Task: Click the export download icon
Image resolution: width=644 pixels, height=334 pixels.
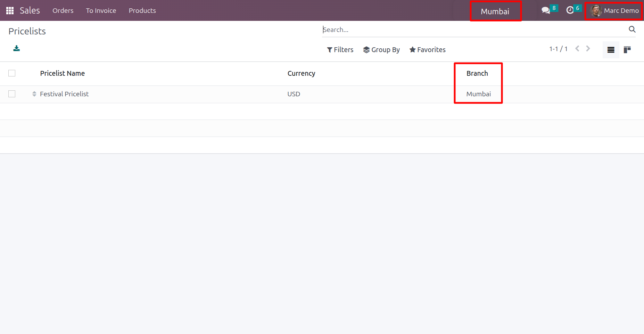Action: pyautogui.click(x=16, y=48)
